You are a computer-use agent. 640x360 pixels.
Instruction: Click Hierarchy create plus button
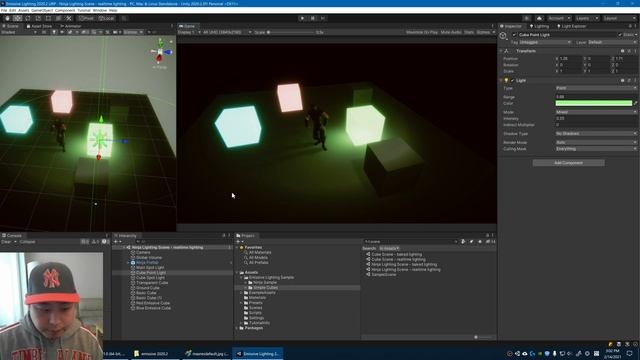point(116,242)
